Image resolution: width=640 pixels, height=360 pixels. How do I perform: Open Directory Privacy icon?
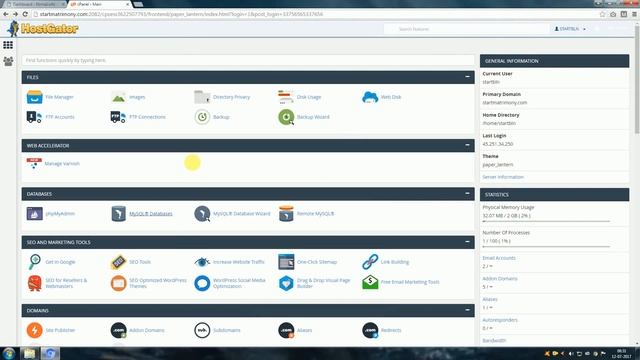(x=202, y=97)
